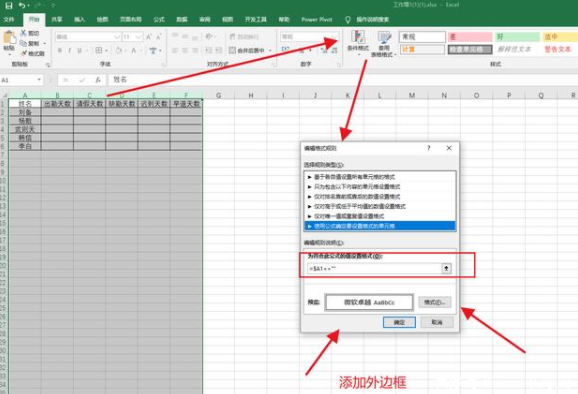Select the red 警告文本 warning text style
The height and width of the screenshot is (394, 578).
click(558, 49)
